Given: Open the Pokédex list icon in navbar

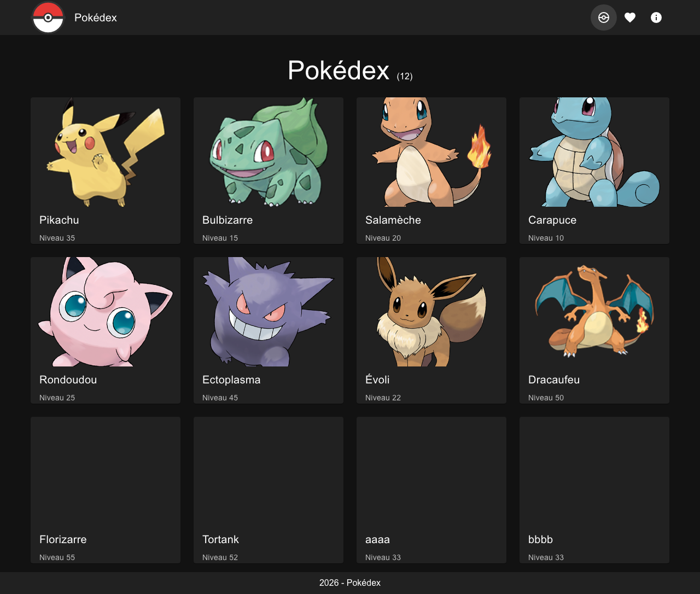Looking at the screenshot, I should click(604, 18).
